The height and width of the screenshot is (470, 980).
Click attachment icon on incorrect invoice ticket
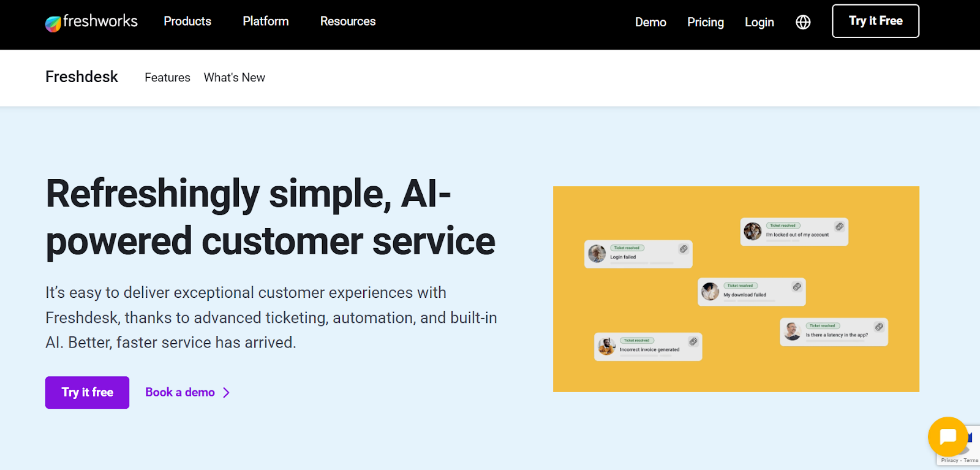tap(693, 341)
